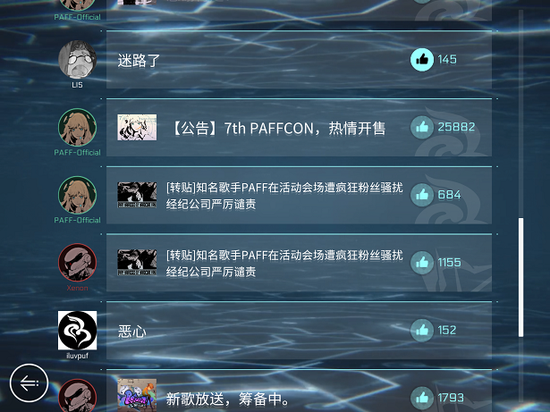The image size is (550, 412).
Task: Like Xenon's repost with 1155 likes
Action: point(422,263)
